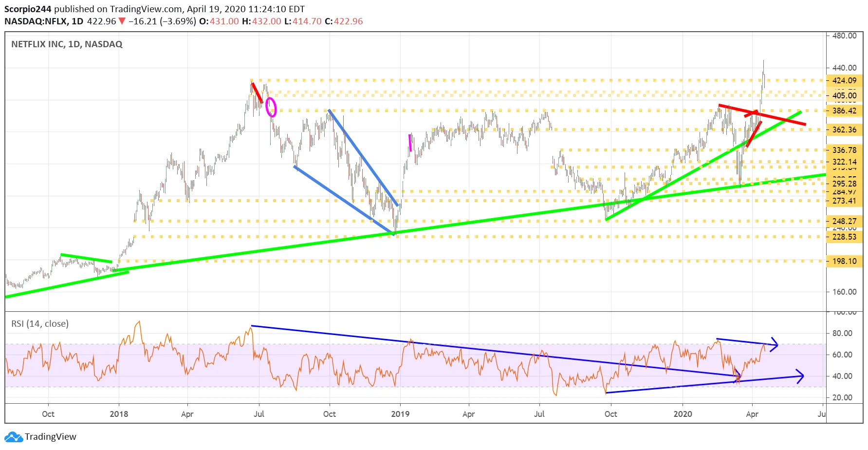868x450 pixels.
Task: Select the short magenta line near 2019
Action: coord(410,143)
